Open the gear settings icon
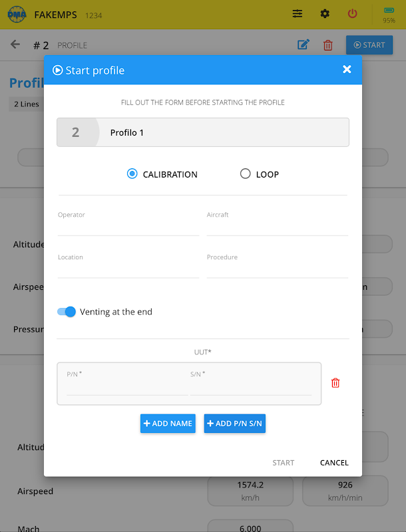 click(325, 14)
